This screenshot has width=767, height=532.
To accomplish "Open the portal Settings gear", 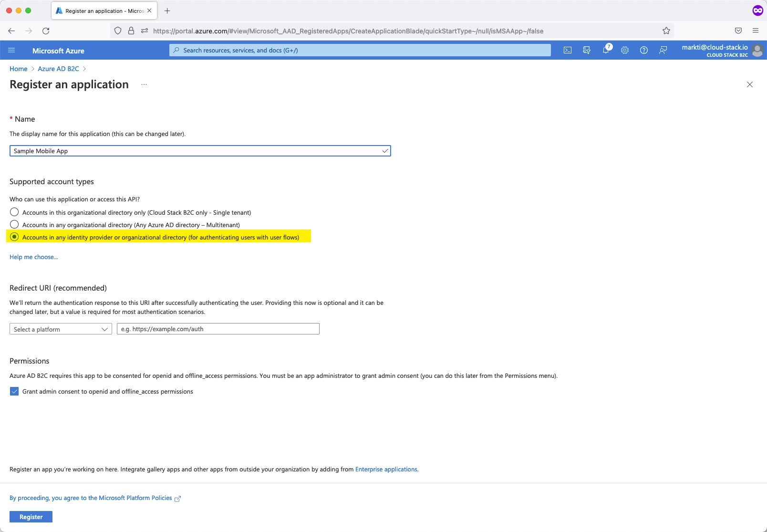I will (625, 50).
